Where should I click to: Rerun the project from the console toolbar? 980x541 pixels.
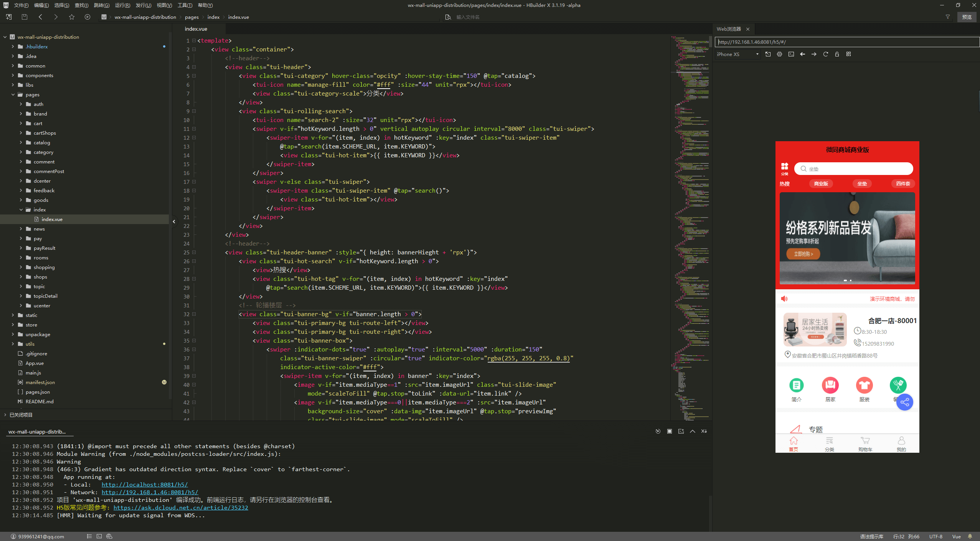658,431
